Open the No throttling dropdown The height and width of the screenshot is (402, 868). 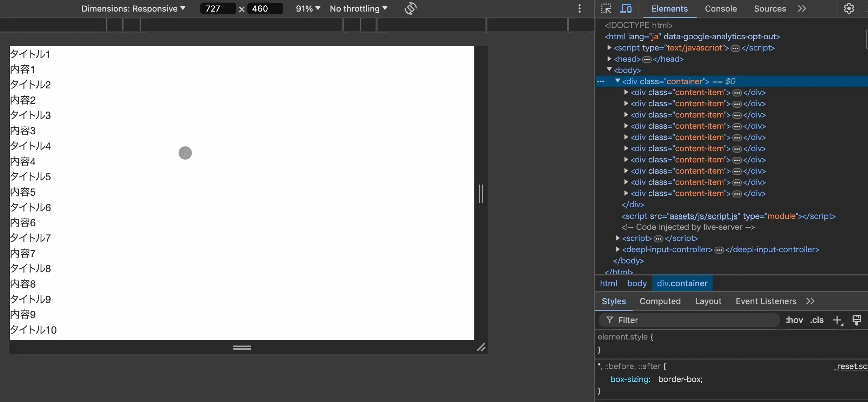359,8
